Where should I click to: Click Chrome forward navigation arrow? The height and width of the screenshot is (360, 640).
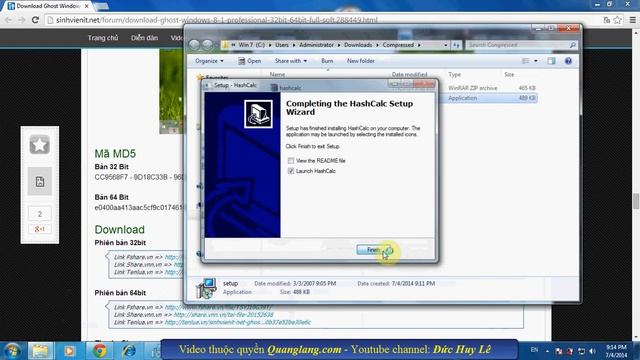pos(22,20)
